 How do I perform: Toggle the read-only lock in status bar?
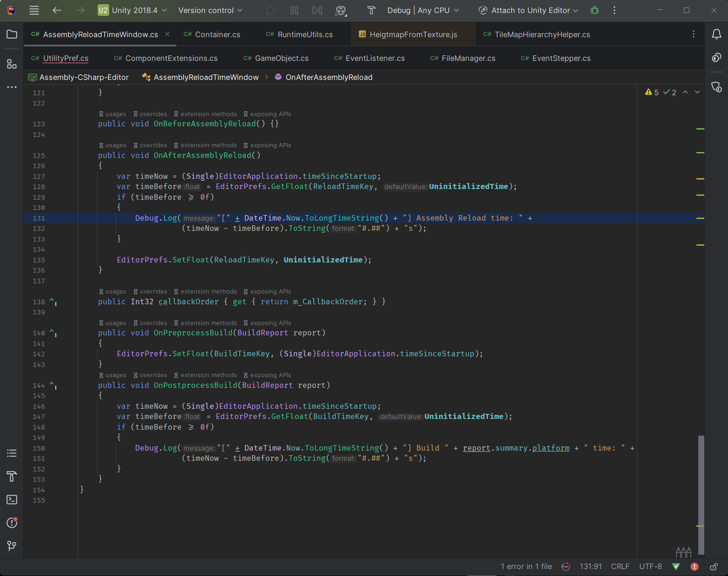click(714, 567)
